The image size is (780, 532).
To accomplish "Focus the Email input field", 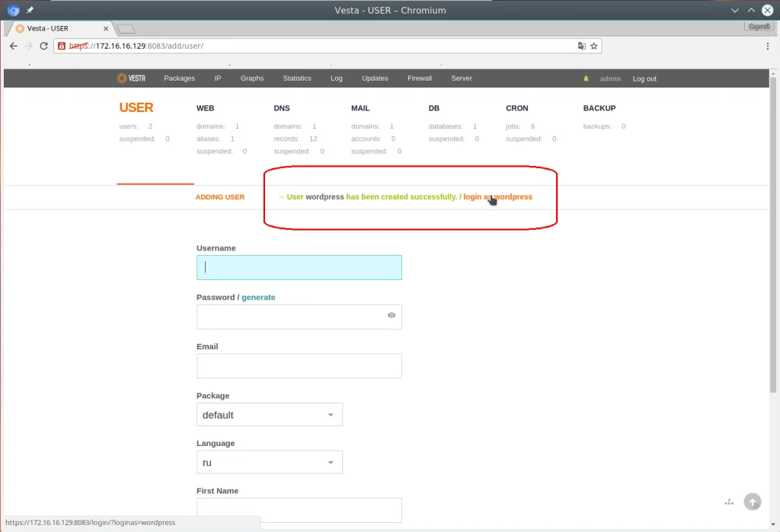I will click(x=299, y=366).
